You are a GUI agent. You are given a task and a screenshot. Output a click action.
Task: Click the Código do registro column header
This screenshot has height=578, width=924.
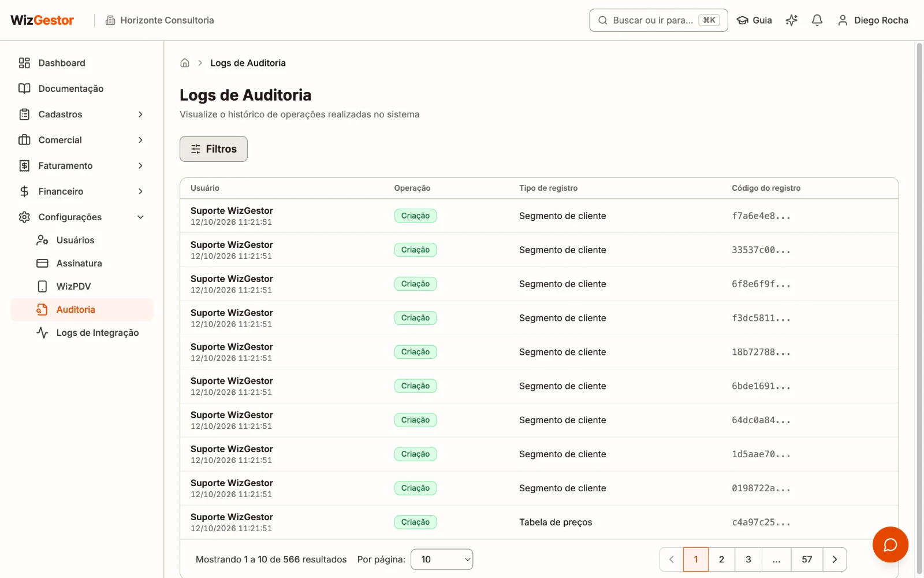(766, 188)
